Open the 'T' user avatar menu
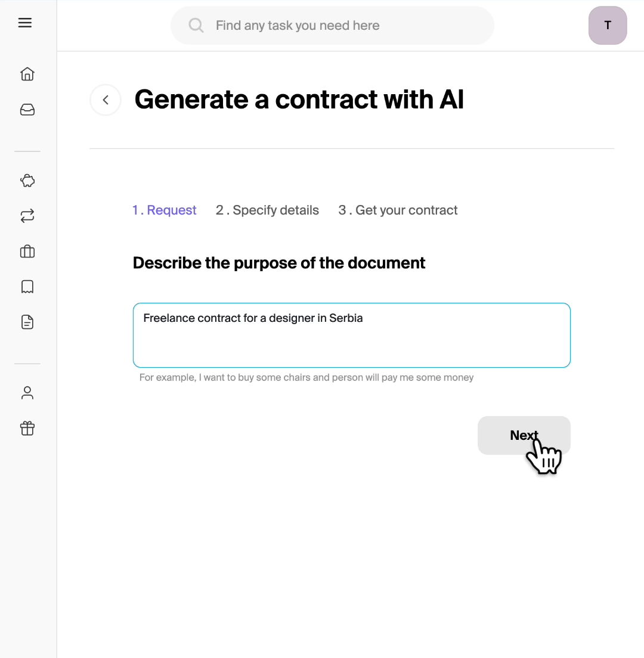Image resolution: width=644 pixels, height=658 pixels. point(608,26)
